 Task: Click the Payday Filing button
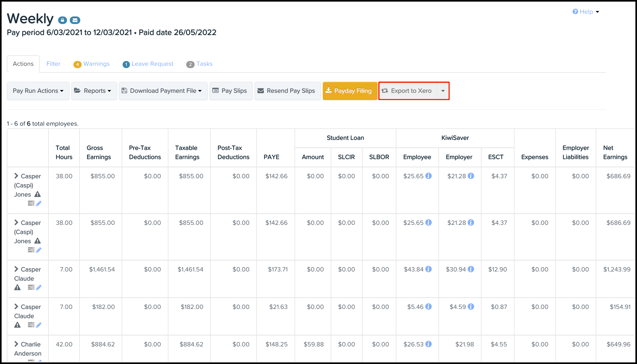click(350, 91)
